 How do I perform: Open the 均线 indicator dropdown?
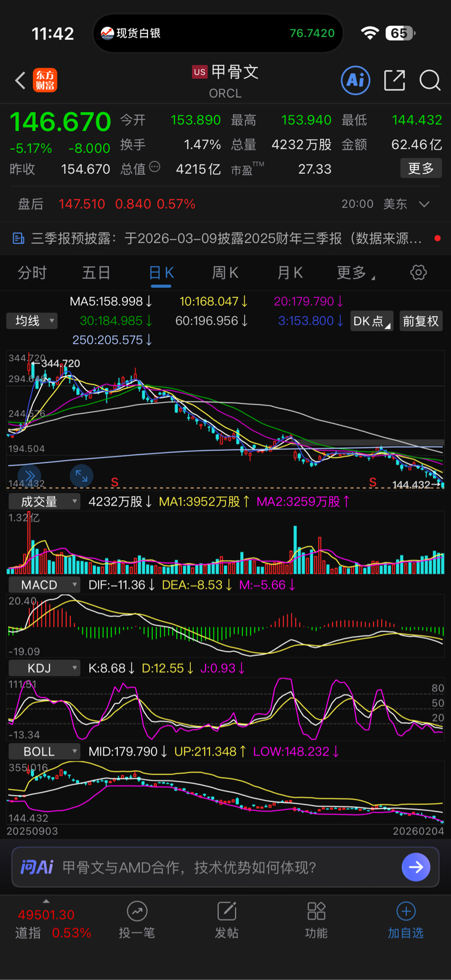pos(32,321)
